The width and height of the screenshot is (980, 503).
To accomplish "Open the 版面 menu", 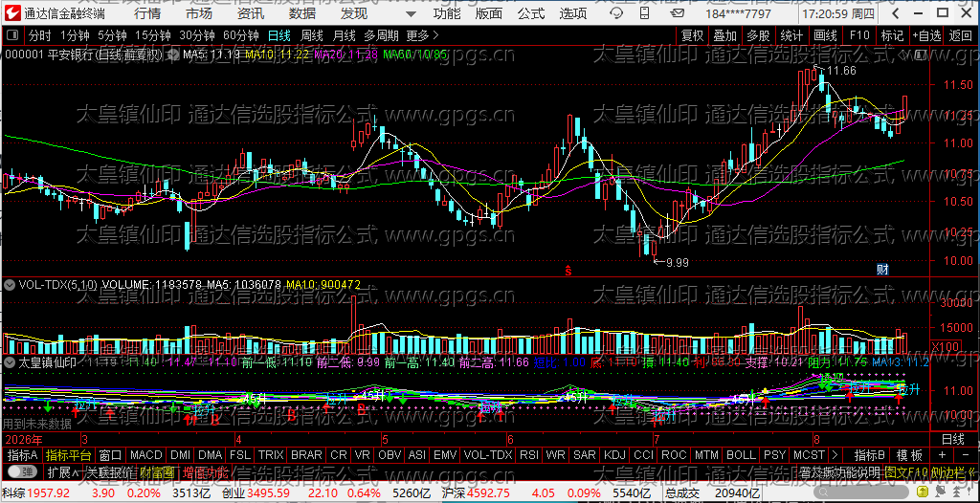I will click(x=489, y=13).
